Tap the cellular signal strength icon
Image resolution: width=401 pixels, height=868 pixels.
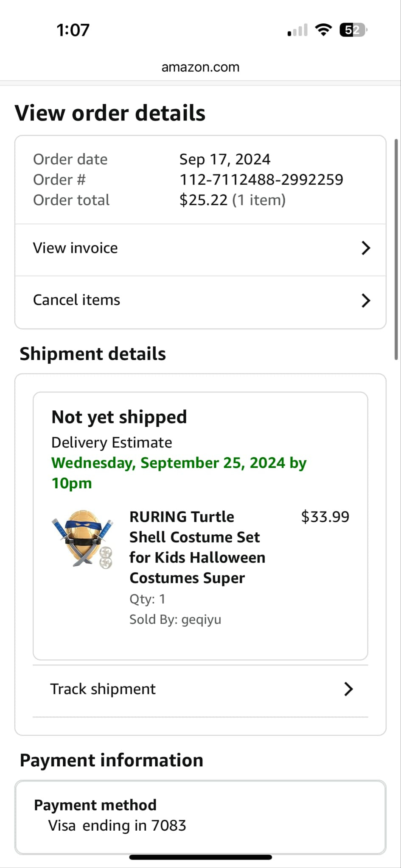pyautogui.click(x=297, y=31)
